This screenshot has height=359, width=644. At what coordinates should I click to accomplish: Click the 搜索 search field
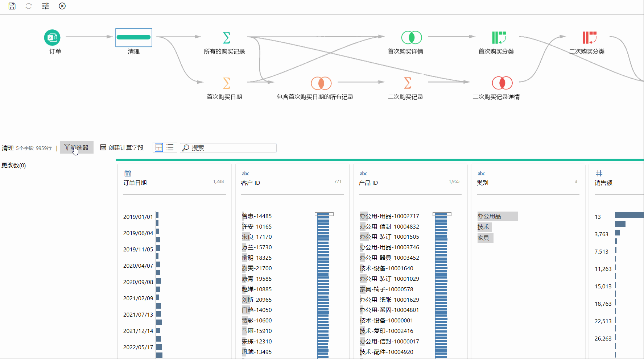tap(228, 148)
